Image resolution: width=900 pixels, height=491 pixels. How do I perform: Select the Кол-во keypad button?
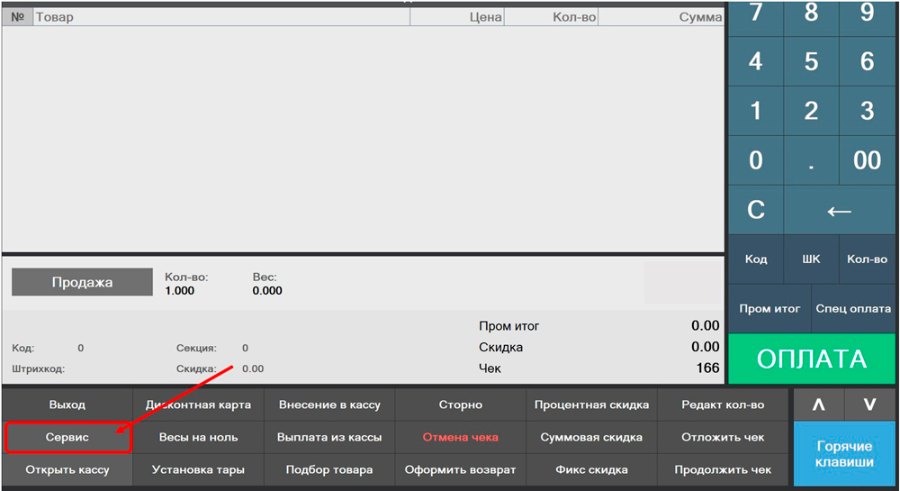(x=867, y=259)
